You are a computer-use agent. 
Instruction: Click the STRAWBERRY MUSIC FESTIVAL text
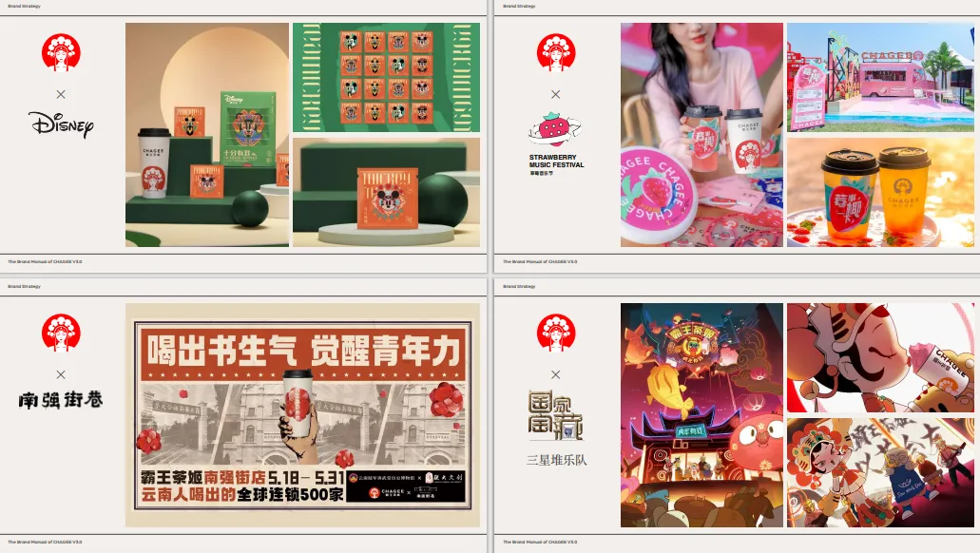pos(556,162)
